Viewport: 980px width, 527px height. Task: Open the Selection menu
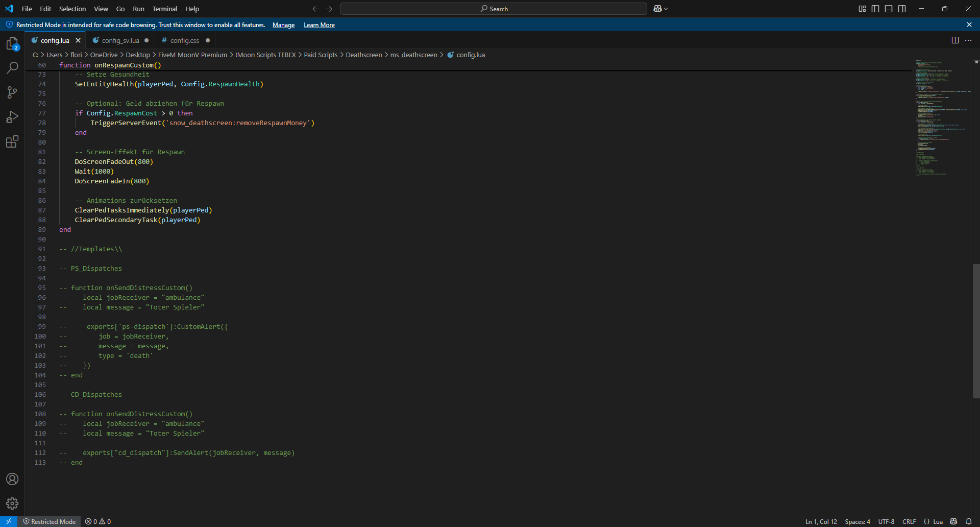[x=72, y=9]
